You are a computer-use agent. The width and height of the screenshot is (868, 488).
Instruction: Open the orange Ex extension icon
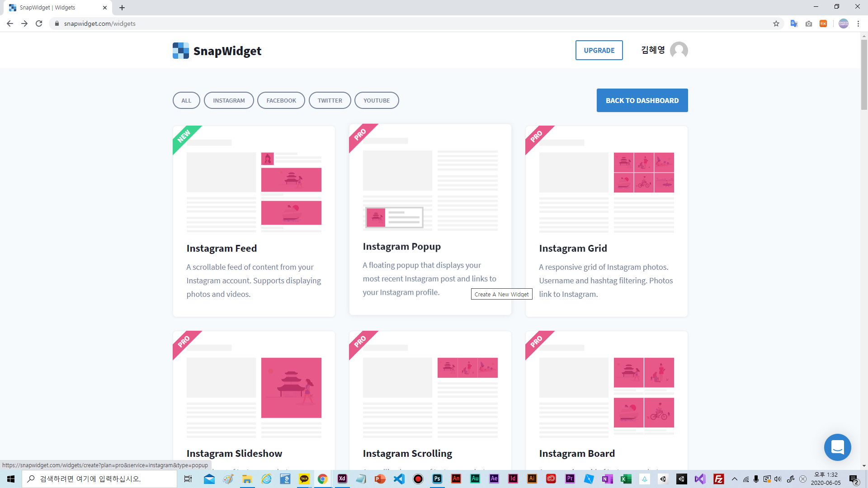[x=823, y=23]
